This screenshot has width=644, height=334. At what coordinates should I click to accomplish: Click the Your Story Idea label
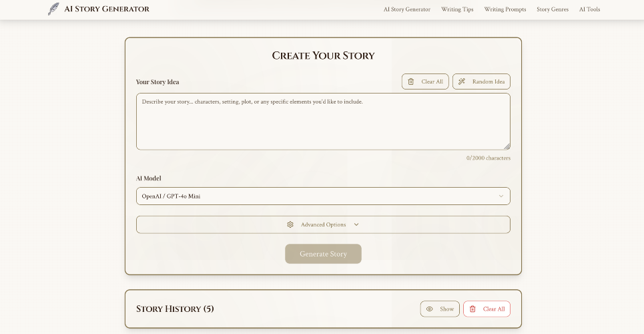157,82
